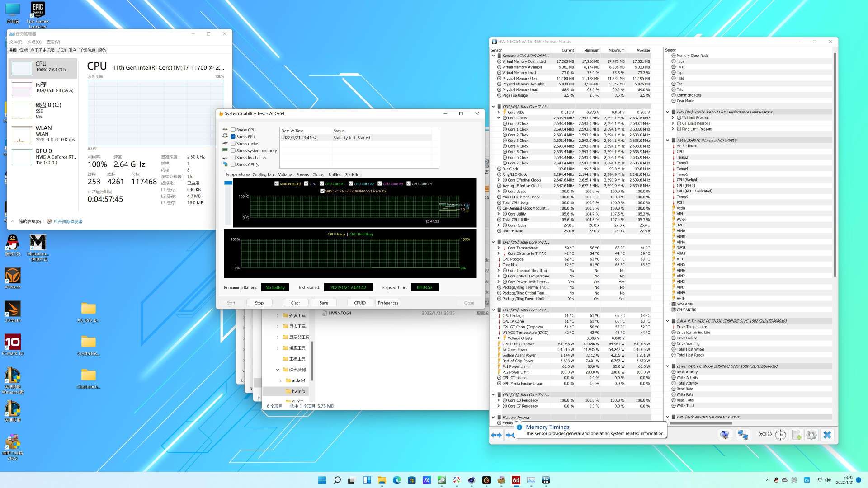Switch to the Cooling Fans tab
The width and height of the screenshot is (868, 488).
[x=264, y=174]
